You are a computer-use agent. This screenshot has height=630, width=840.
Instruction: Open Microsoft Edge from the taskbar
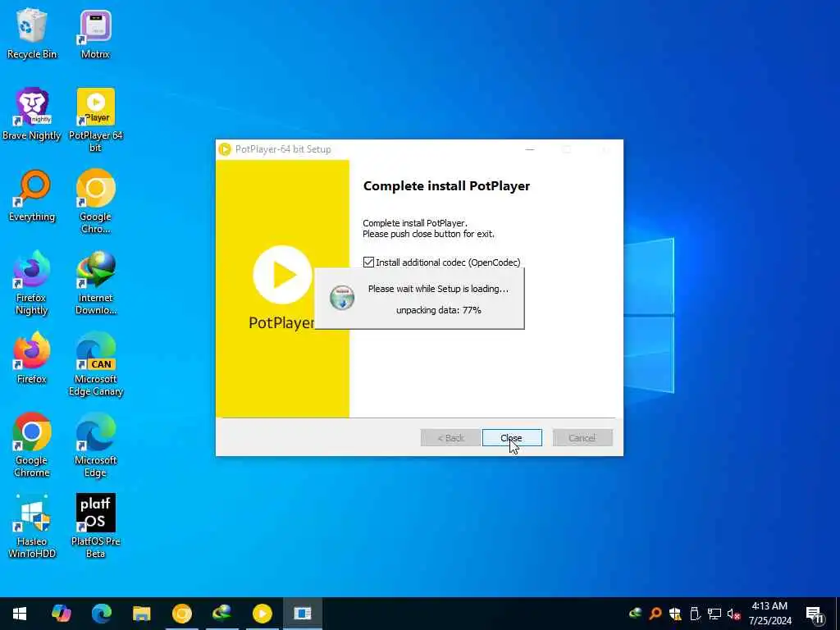coord(101,614)
